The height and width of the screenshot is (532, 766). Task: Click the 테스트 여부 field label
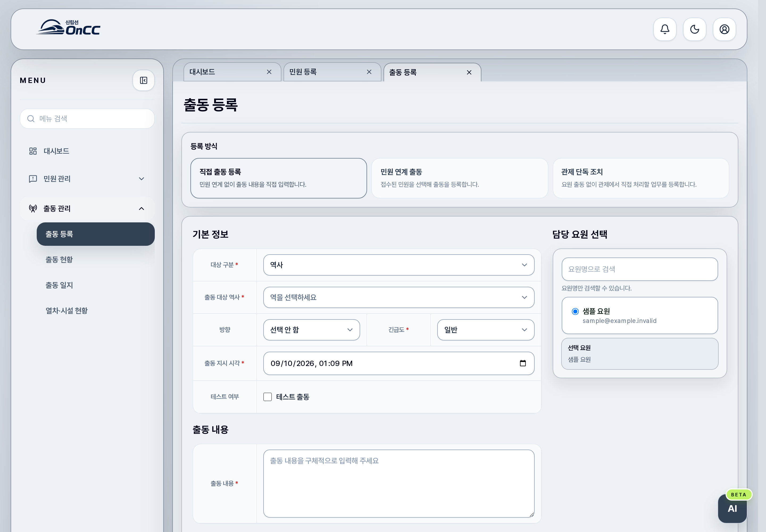pos(225,397)
